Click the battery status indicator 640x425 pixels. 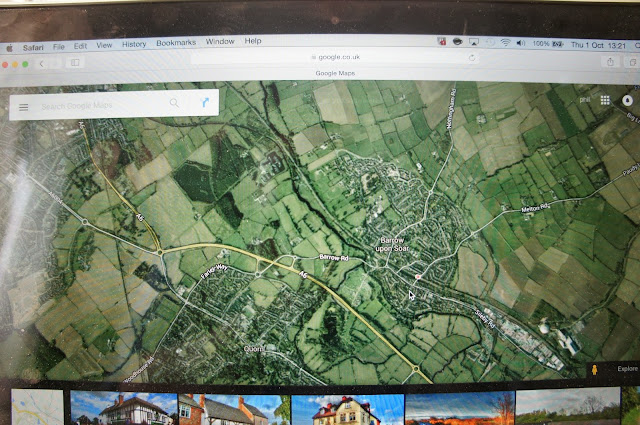click(548, 44)
